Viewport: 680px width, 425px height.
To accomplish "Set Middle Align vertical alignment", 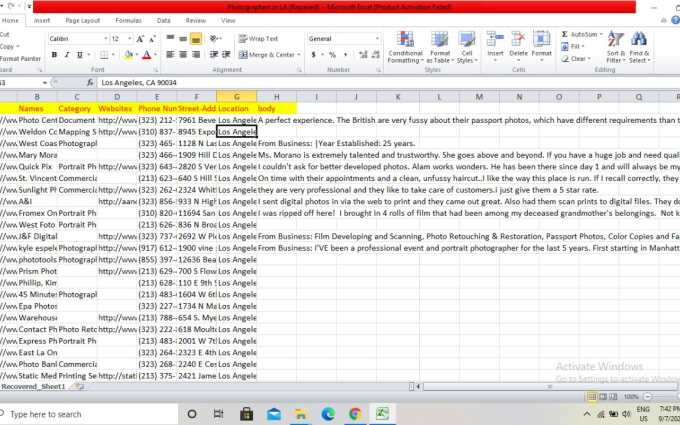I will (x=183, y=39).
